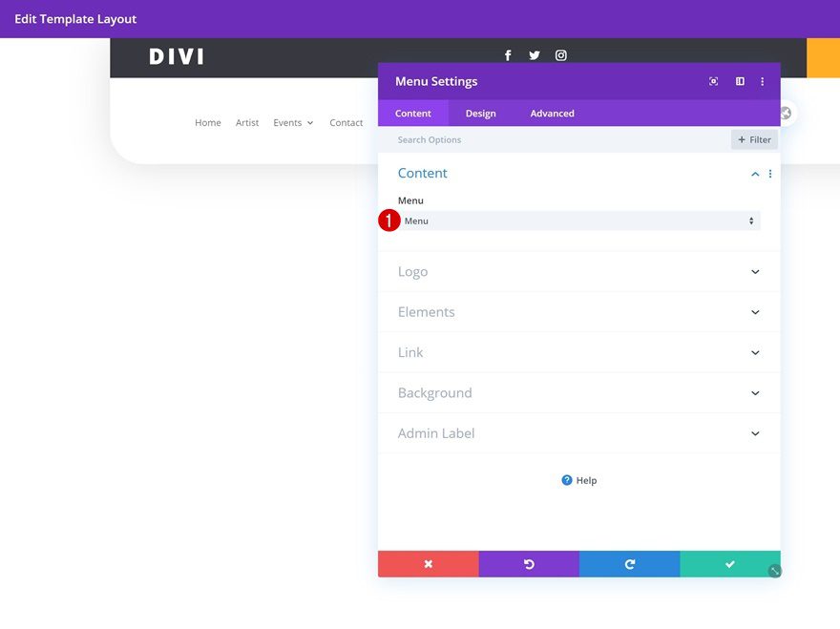Open Menu Settings more options menu

point(763,81)
